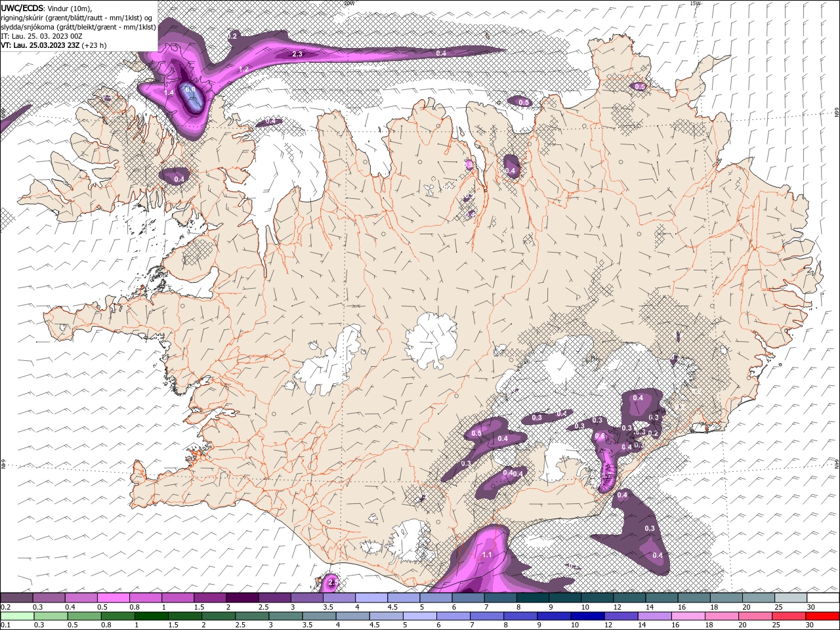Pick the snow legend swatch for 12–14

[x=629, y=598]
